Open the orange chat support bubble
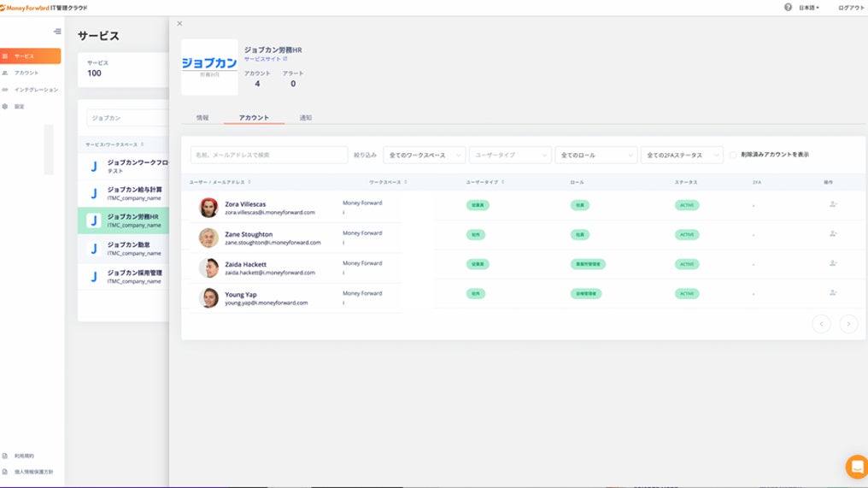The image size is (868, 488). [856, 467]
